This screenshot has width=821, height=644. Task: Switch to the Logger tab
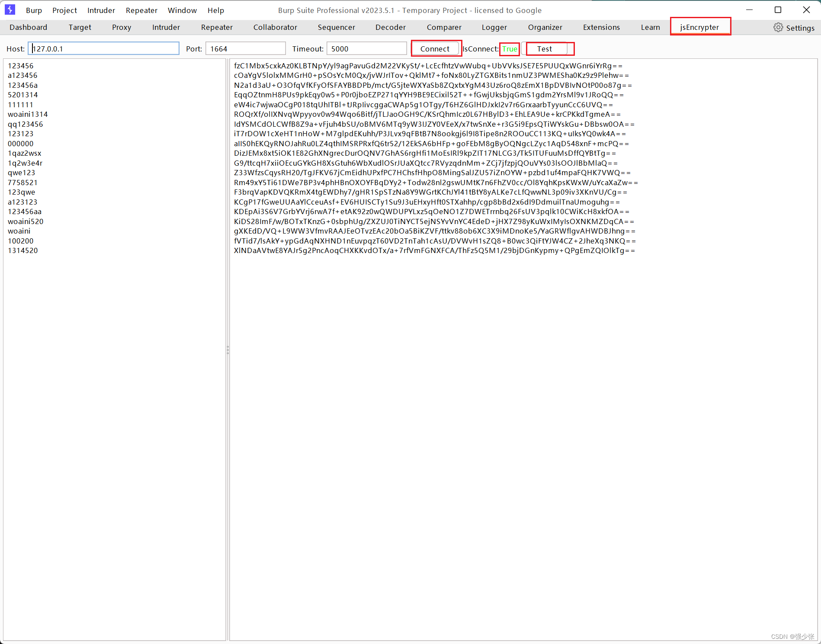(x=494, y=27)
